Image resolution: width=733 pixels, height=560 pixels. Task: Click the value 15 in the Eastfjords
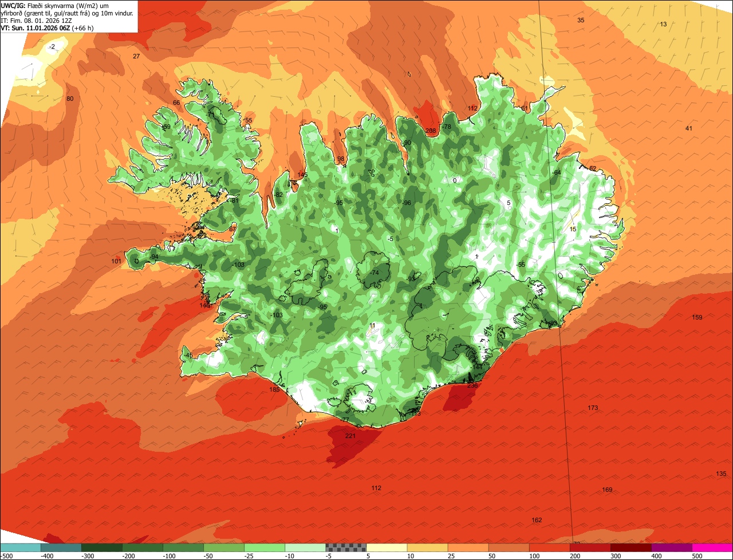(x=573, y=229)
